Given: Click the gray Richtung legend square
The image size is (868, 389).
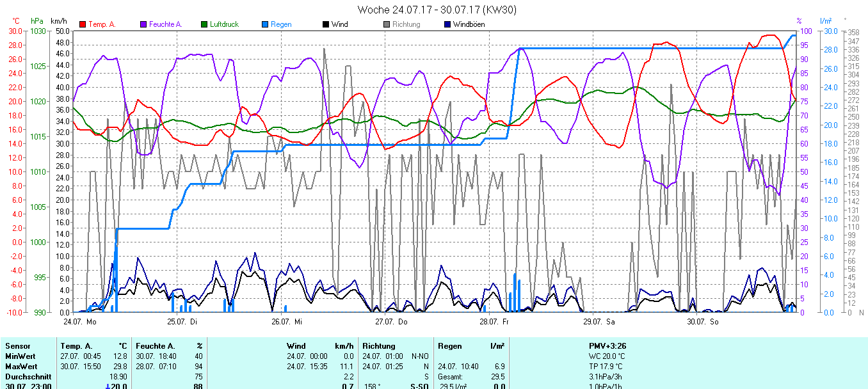Looking at the screenshot, I should [387, 24].
